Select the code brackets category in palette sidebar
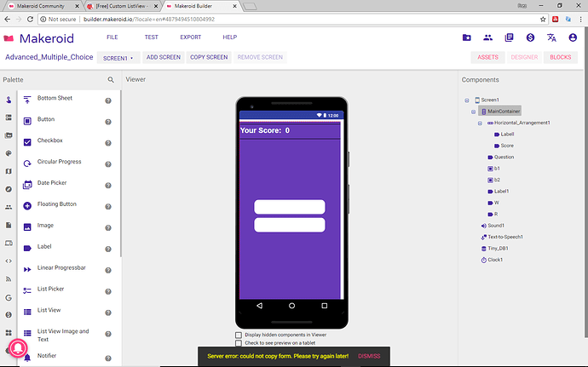Viewport: 588px width, 367px height. 9,261
